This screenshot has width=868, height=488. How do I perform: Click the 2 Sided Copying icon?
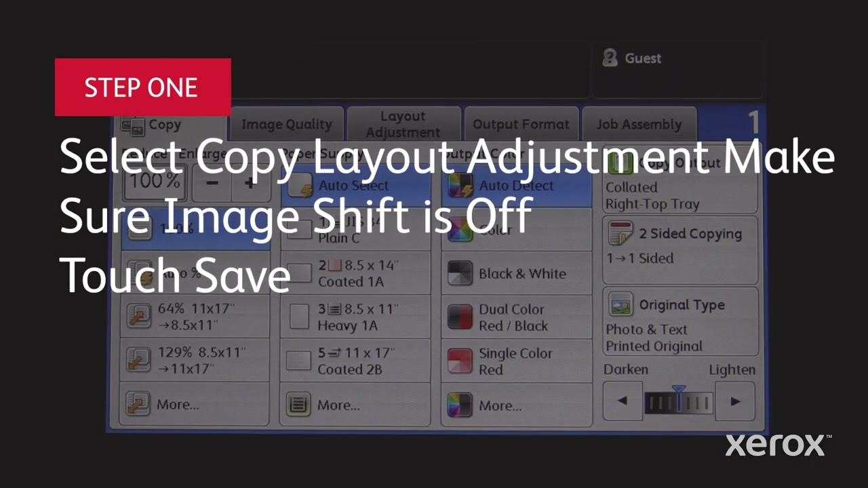point(620,234)
